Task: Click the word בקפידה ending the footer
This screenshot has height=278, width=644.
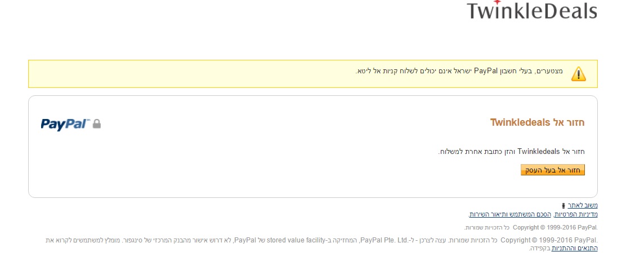Action: (539, 248)
